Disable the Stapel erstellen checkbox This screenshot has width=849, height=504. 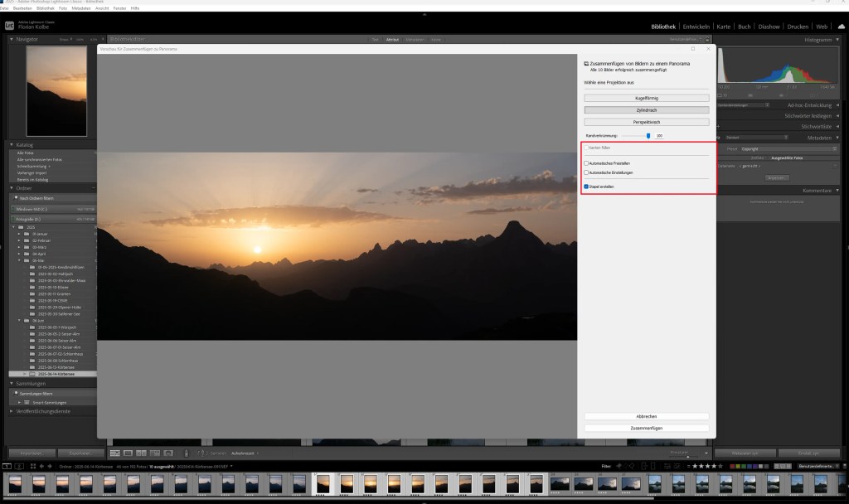(x=586, y=187)
